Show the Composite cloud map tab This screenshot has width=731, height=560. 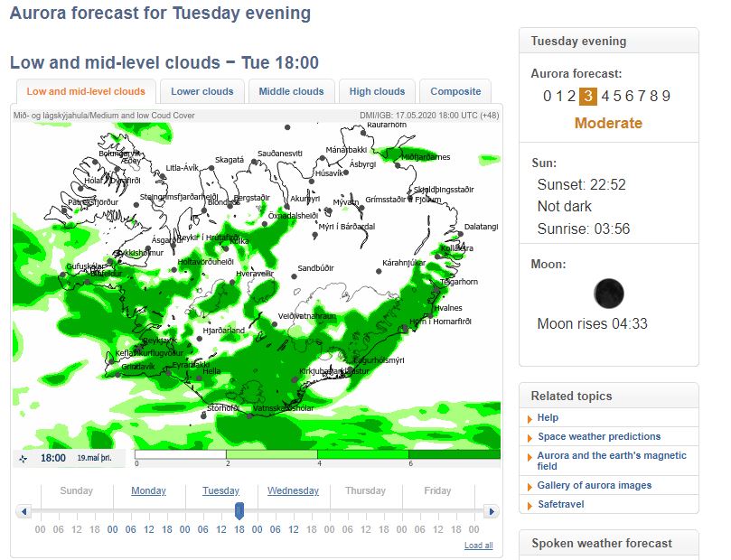tap(455, 91)
